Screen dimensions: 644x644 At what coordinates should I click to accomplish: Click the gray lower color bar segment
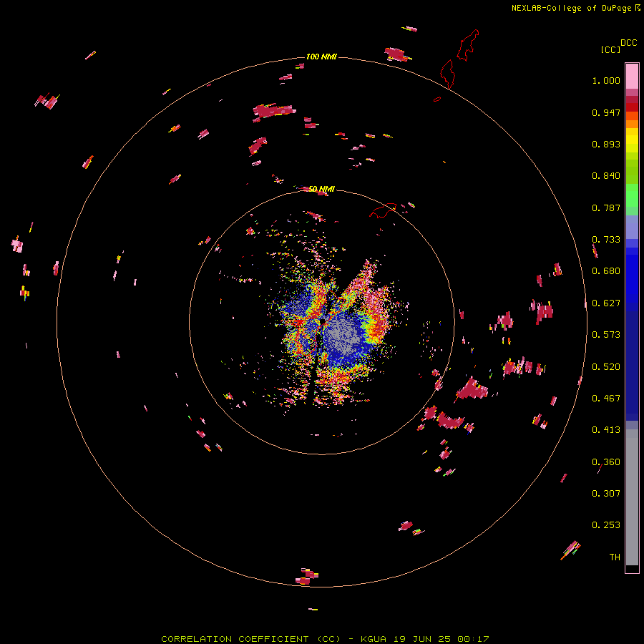pos(632,497)
